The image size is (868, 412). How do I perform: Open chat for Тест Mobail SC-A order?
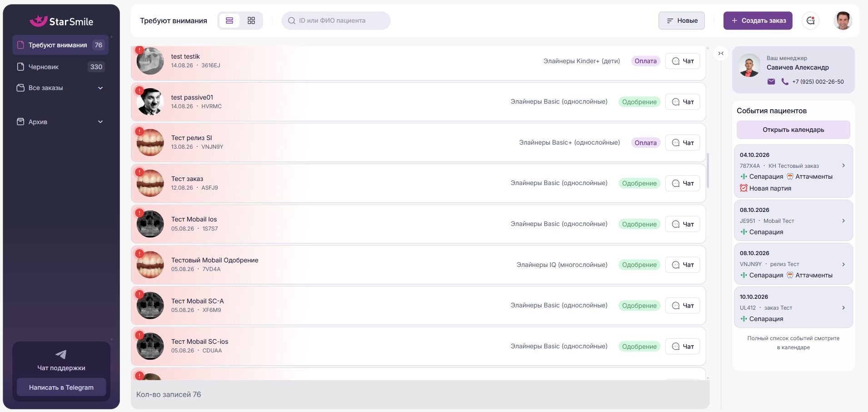tap(682, 306)
